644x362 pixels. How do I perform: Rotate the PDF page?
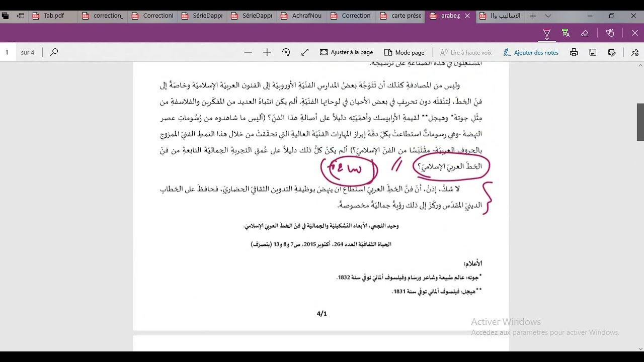coord(286,52)
